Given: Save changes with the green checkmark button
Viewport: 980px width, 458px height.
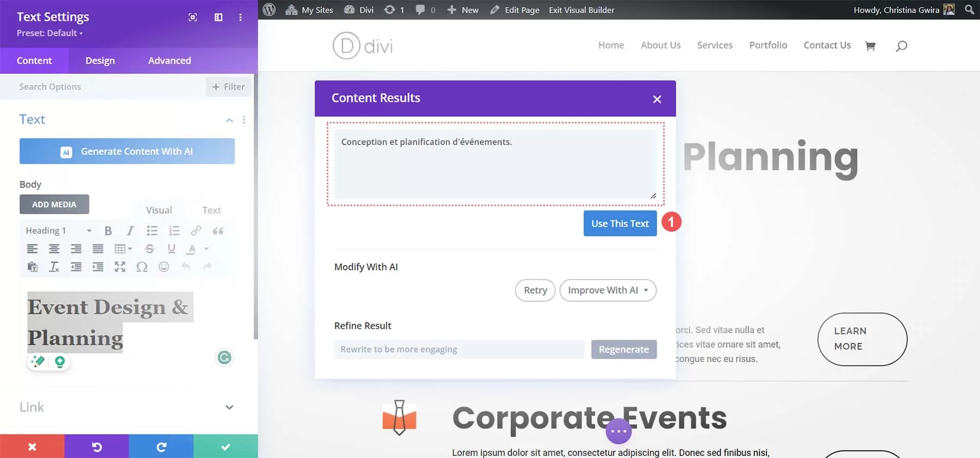Looking at the screenshot, I should (225, 447).
